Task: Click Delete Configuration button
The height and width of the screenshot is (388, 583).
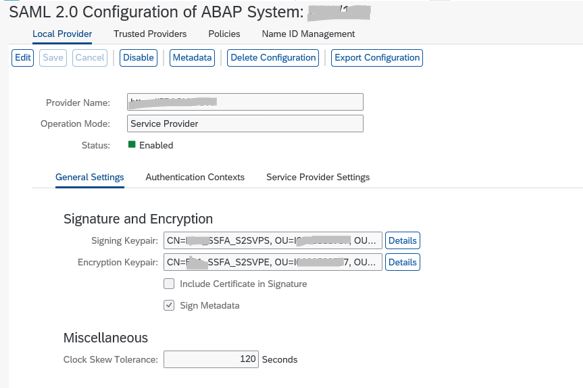Action: coord(273,58)
